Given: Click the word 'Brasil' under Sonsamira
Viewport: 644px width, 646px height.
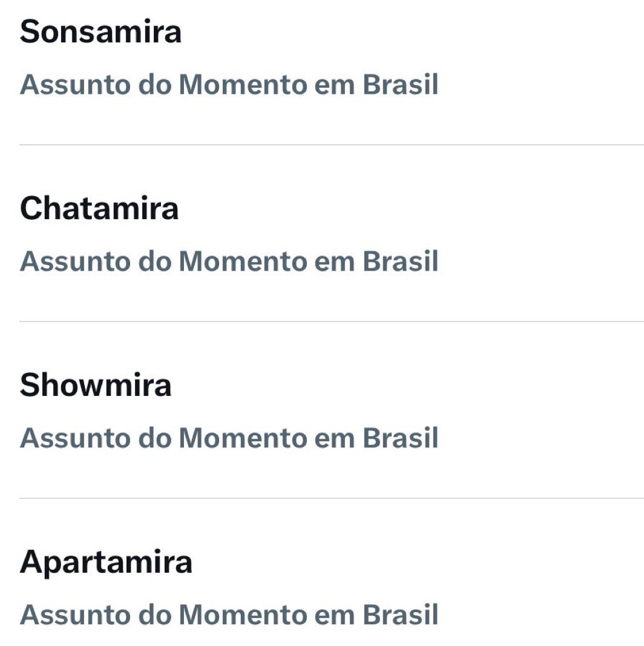Looking at the screenshot, I should pos(400,85).
